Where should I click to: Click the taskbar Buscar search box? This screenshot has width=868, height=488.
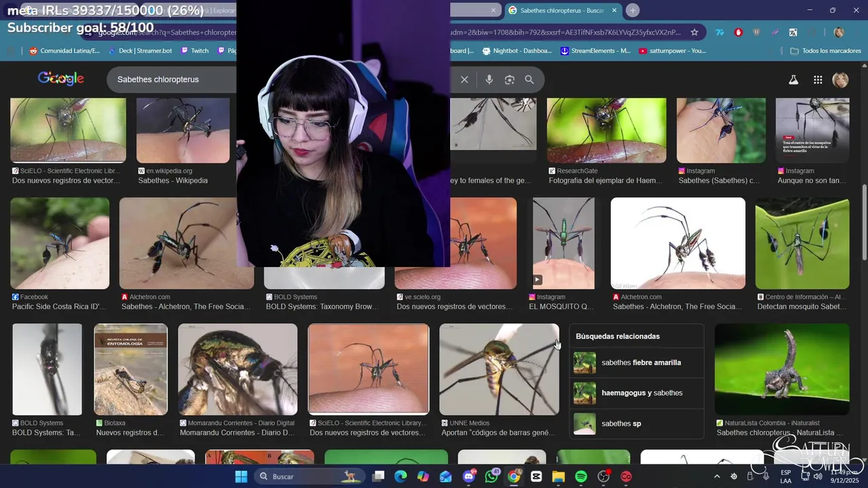311,476
